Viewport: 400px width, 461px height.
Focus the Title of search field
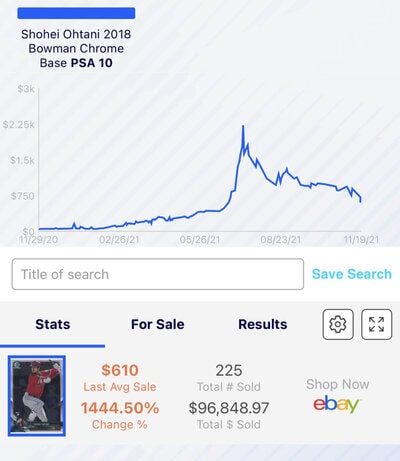pos(158,274)
